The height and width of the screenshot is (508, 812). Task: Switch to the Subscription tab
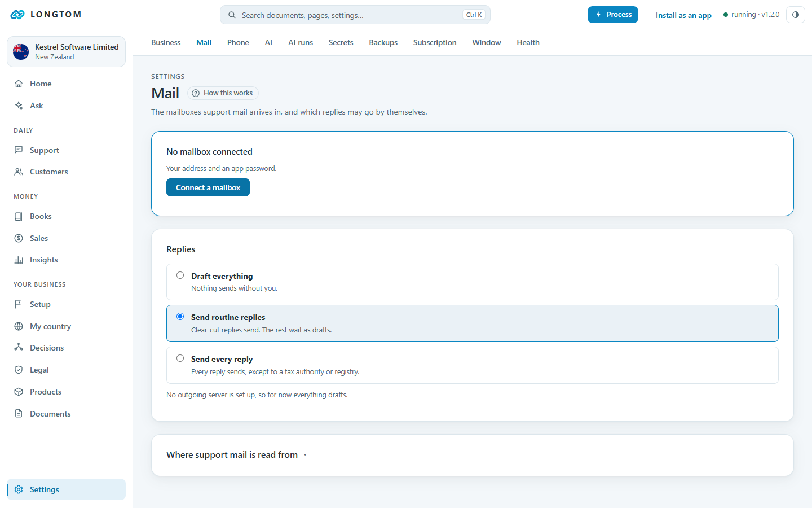(435, 42)
